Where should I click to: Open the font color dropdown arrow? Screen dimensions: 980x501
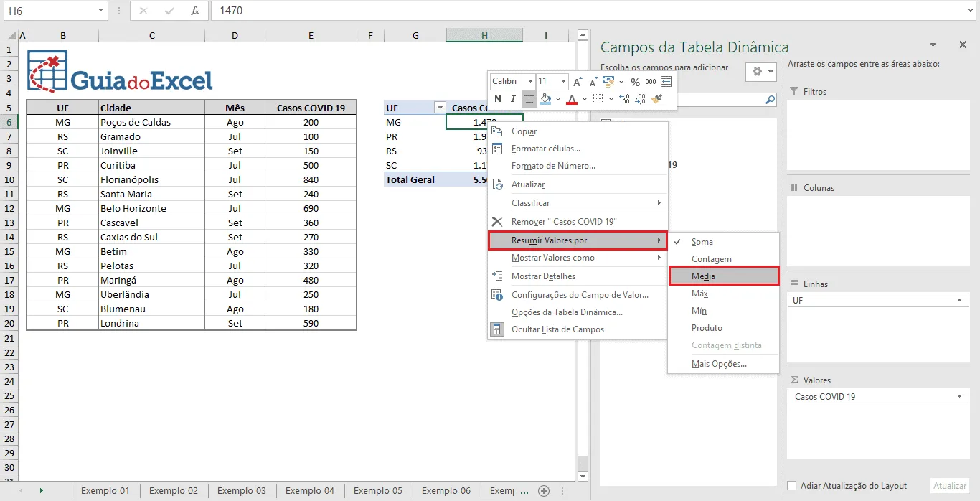pyautogui.click(x=584, y=99)
